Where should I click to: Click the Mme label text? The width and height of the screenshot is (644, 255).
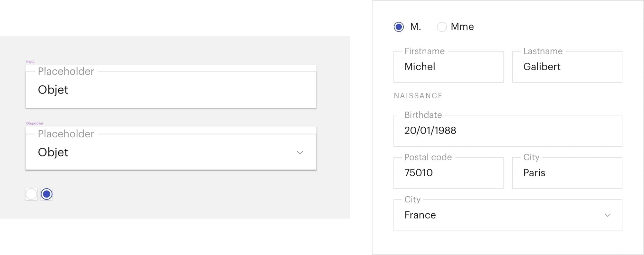coord(462,27)
